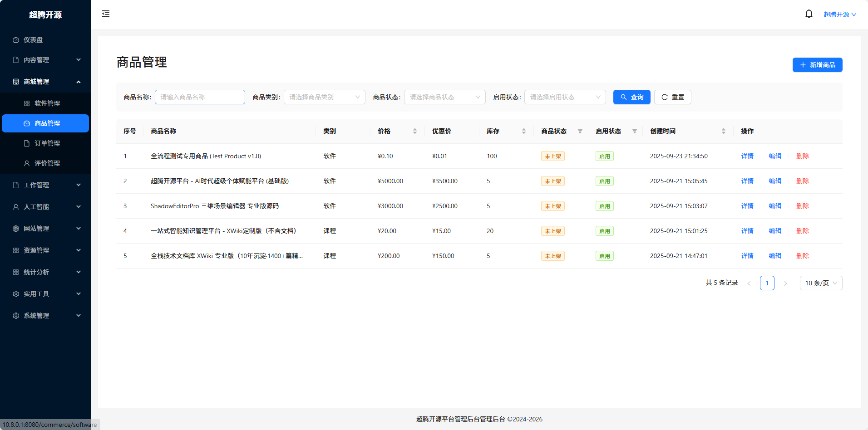
Task: Click the 人工智能 sidebar icon
Action: coord(15,206)
